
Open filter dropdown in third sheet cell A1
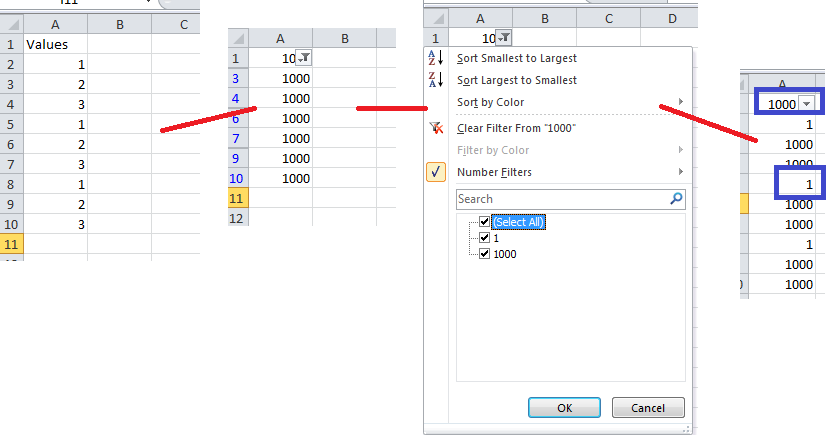tap(504, 38)
